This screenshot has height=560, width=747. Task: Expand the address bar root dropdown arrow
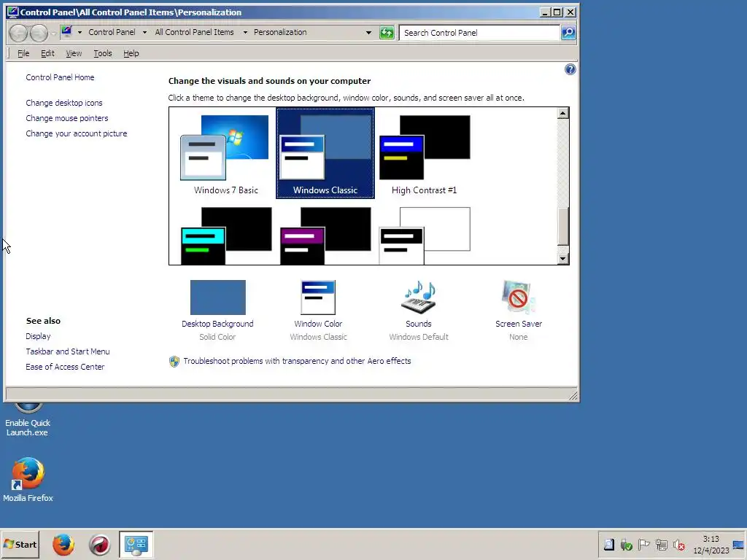point(80,32)
